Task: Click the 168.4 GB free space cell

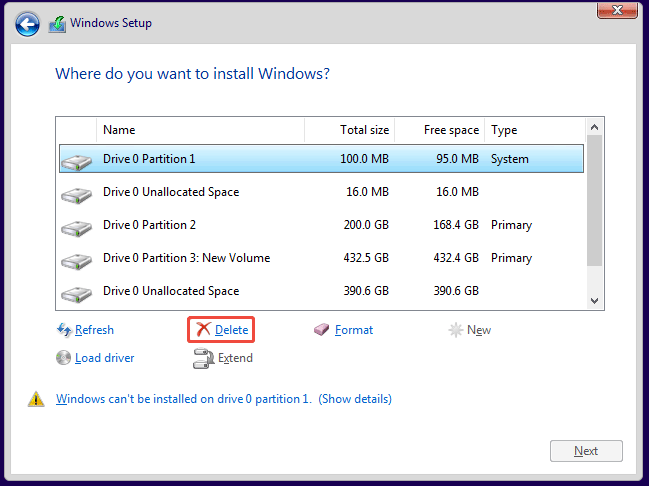Action: click(x=456, y=225)
